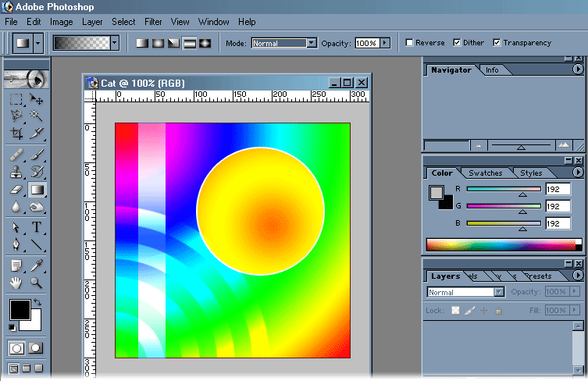Select the Rectangular Marquee tool
This screenshot has width=588, height=381.
(x=16, y=99)
